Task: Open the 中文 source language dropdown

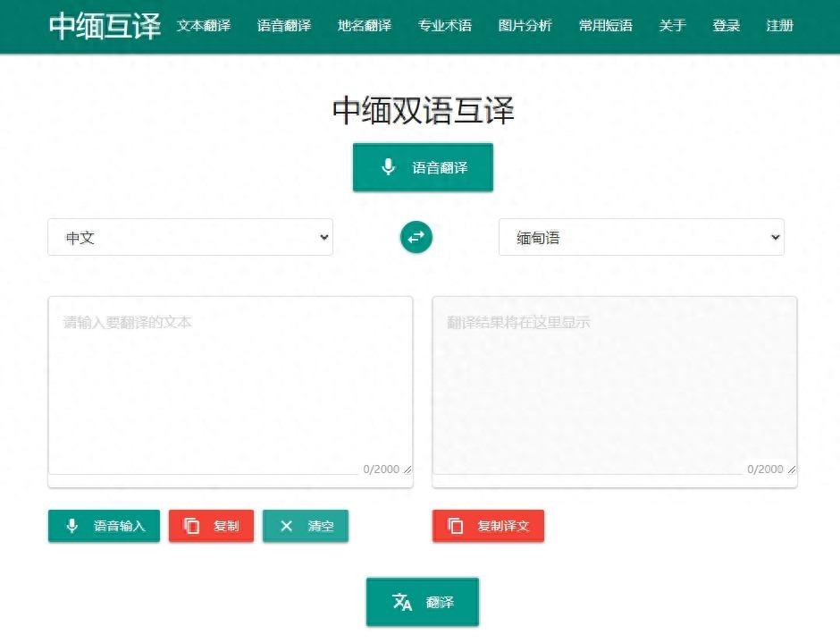Action: tap(190, 238)
